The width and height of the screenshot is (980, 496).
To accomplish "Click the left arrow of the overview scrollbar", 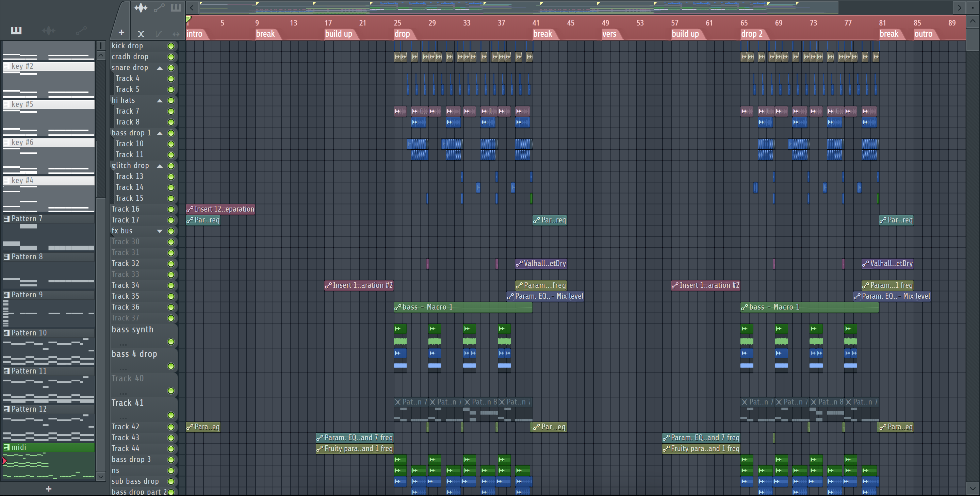I will tap(192, 7).
